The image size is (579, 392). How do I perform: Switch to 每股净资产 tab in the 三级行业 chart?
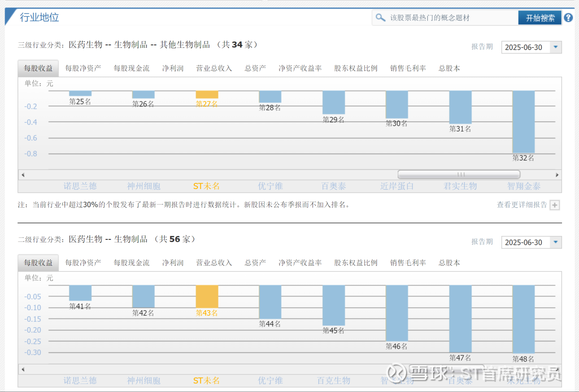coord(83,68)
